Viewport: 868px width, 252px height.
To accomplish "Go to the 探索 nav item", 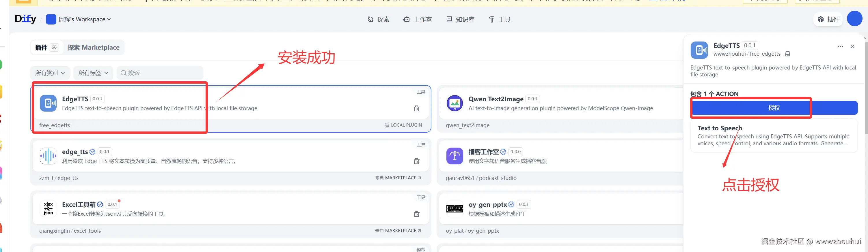I will point(378,20).
